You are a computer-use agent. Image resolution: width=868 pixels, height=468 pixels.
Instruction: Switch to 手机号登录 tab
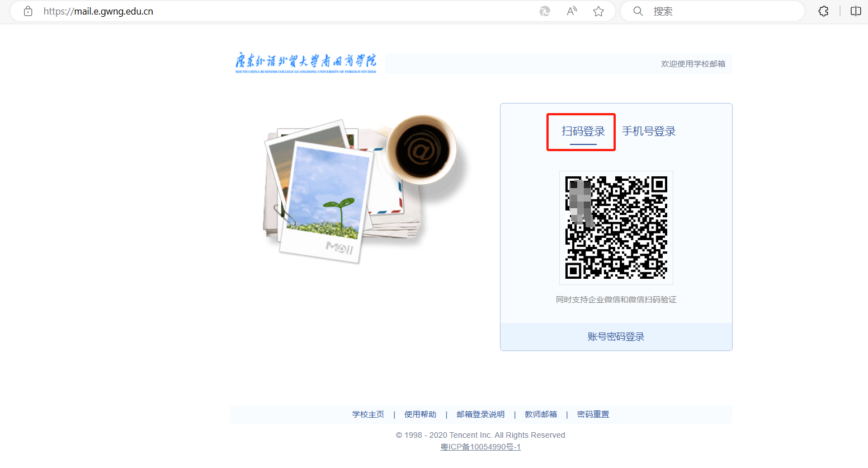click(x=649, y=131)
